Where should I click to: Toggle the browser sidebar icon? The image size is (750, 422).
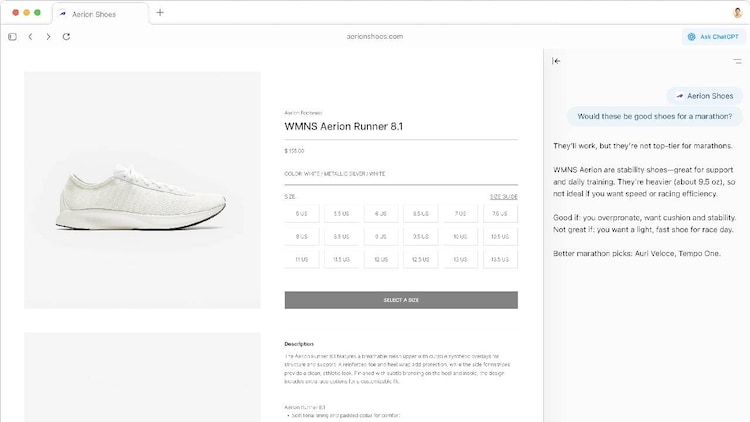pos(12,37)
